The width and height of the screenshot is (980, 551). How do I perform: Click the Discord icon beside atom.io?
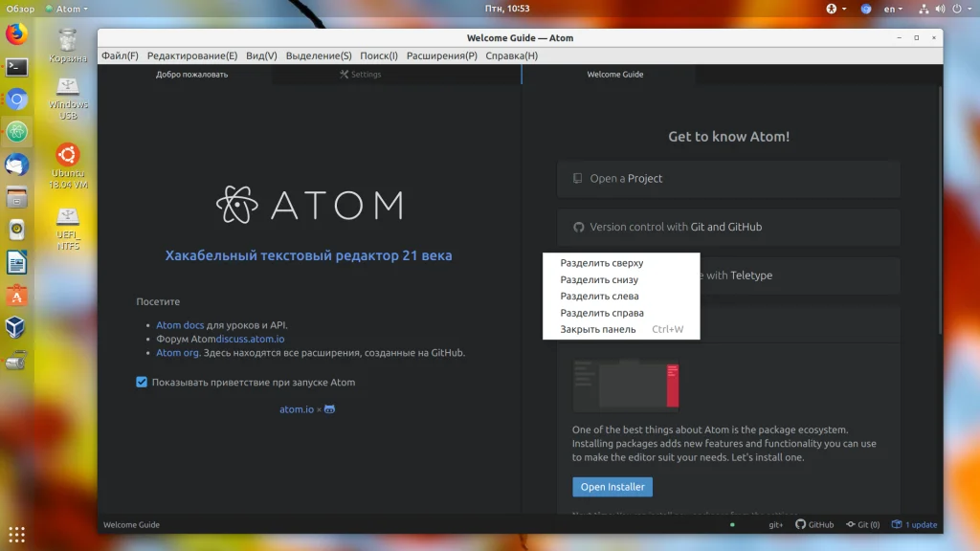click(x=329, y=409)
